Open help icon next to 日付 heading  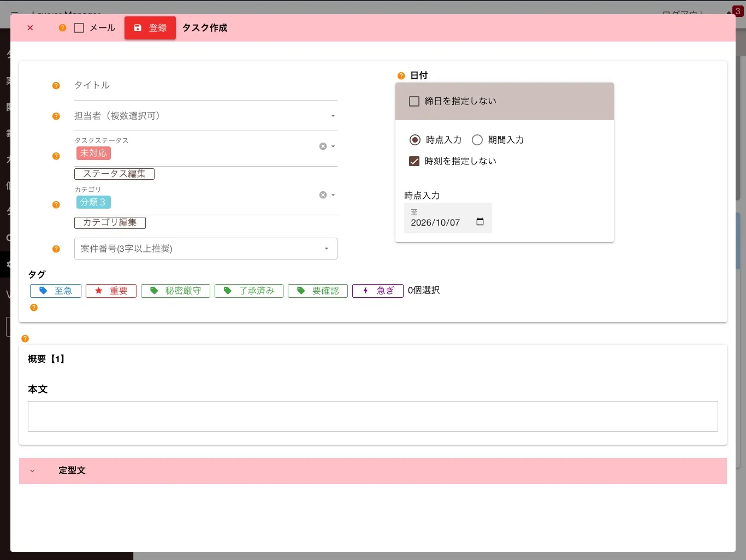pos(401,76)
